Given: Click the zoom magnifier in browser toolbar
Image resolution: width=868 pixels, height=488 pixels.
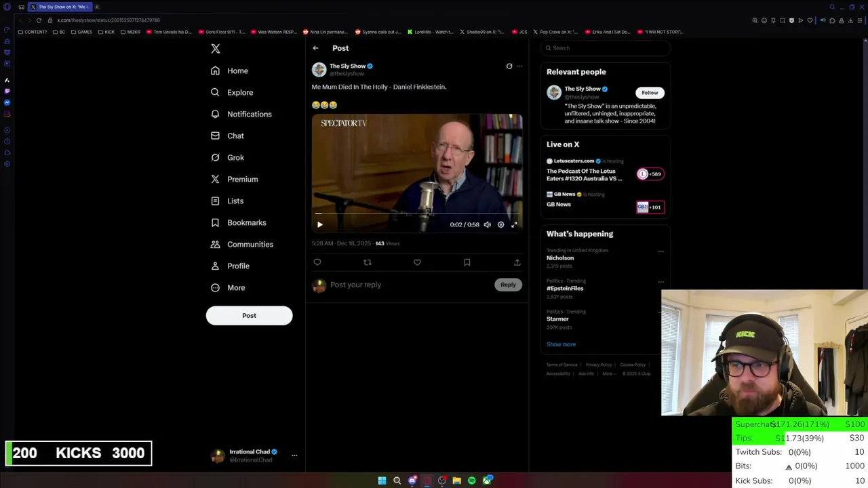Looking at the screenshot, I should pyautogui.click(x=755, y=20).
